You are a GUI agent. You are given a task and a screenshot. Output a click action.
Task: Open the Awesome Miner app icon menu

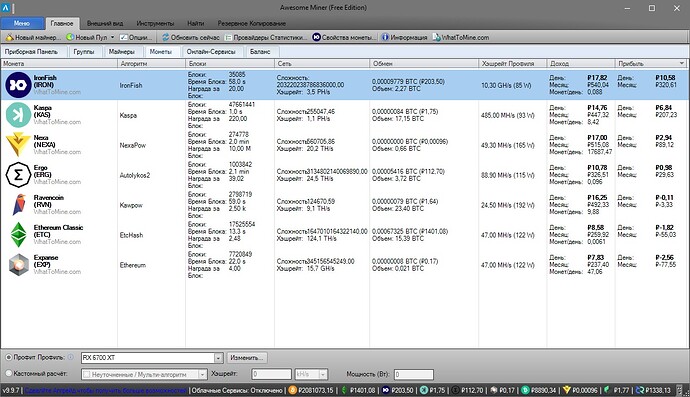click(x=5, y=8)
